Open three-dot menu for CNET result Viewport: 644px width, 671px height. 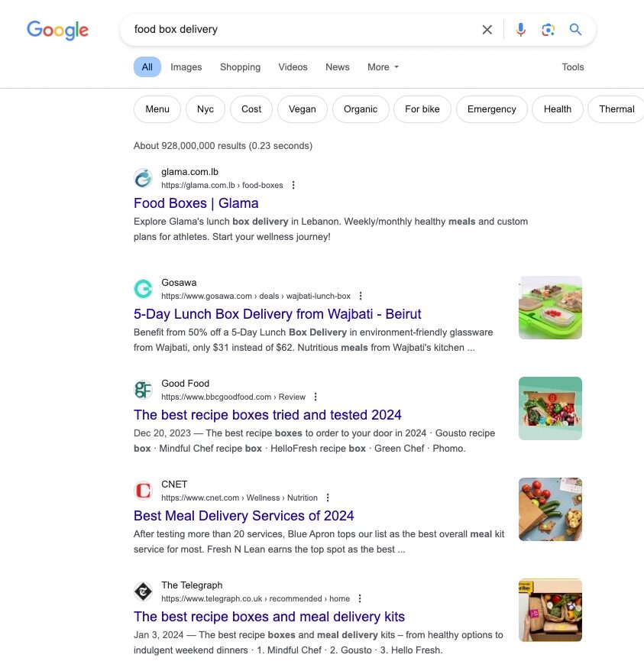328,498
